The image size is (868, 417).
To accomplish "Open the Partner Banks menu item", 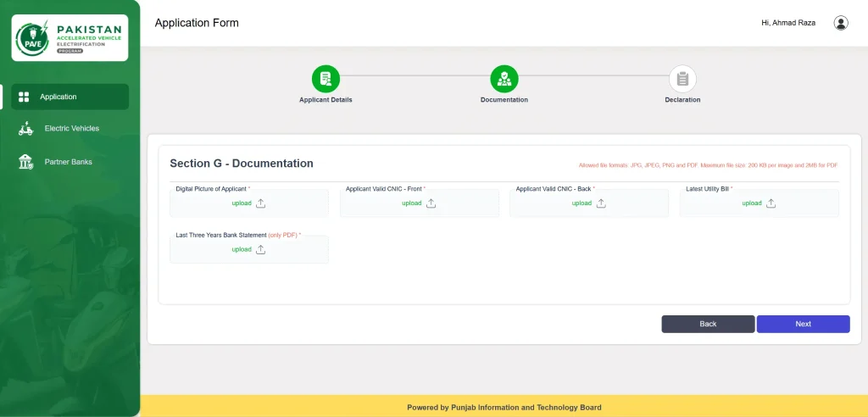I will [x=70, y=162].
